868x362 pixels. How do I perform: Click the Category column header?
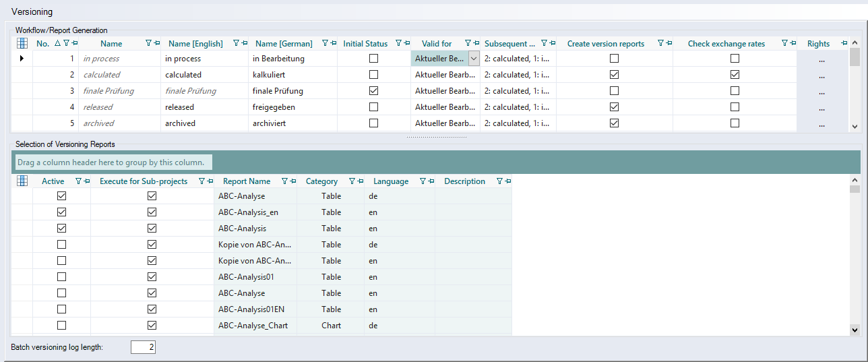[x=321, y=181]
